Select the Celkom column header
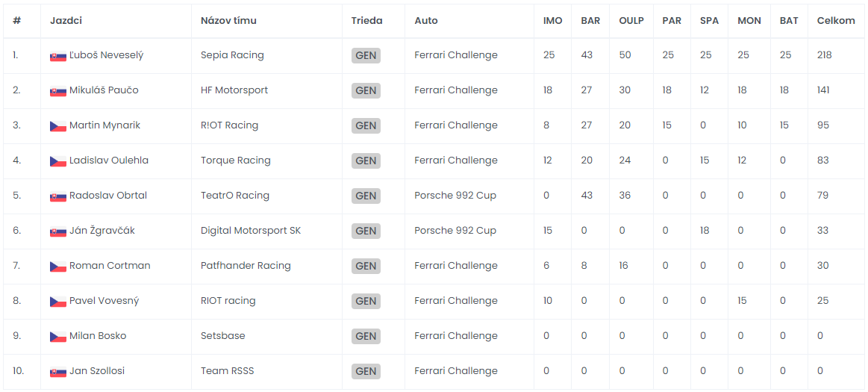Image resolution: width=868 pixels, height=392 pixels. (x=836, y=20)
